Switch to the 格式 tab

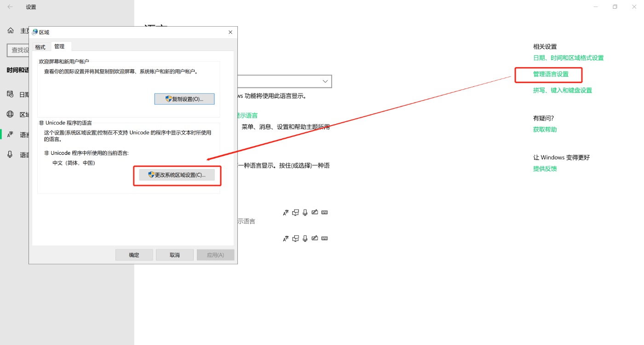point(40,47)
